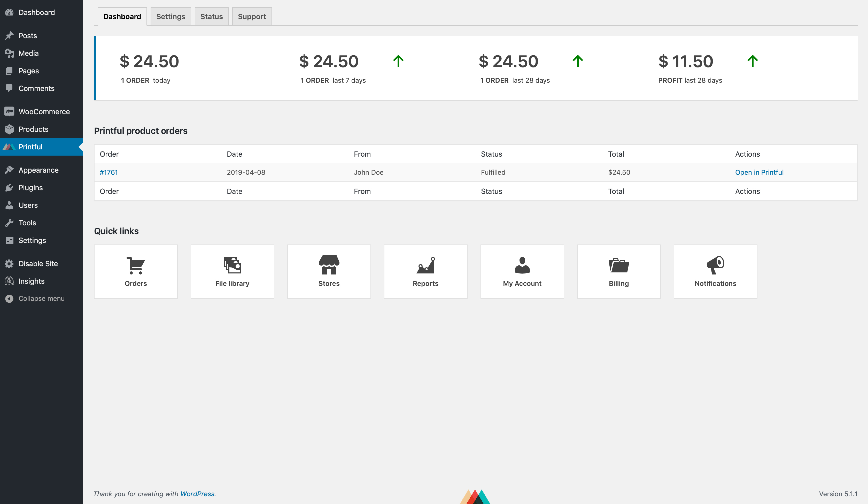
Task: Click the Version 5.1.1 footer text
Action: tap(838, 494)
